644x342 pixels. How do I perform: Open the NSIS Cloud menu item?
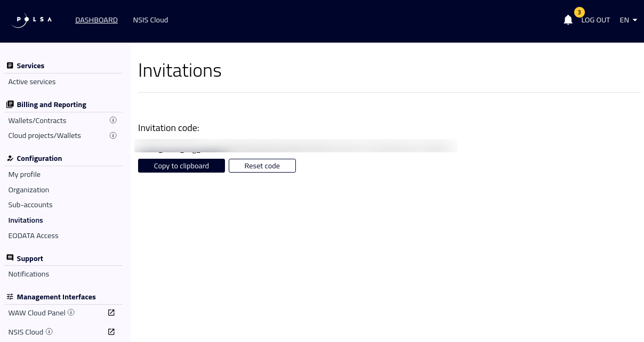(x=150, y=20)
